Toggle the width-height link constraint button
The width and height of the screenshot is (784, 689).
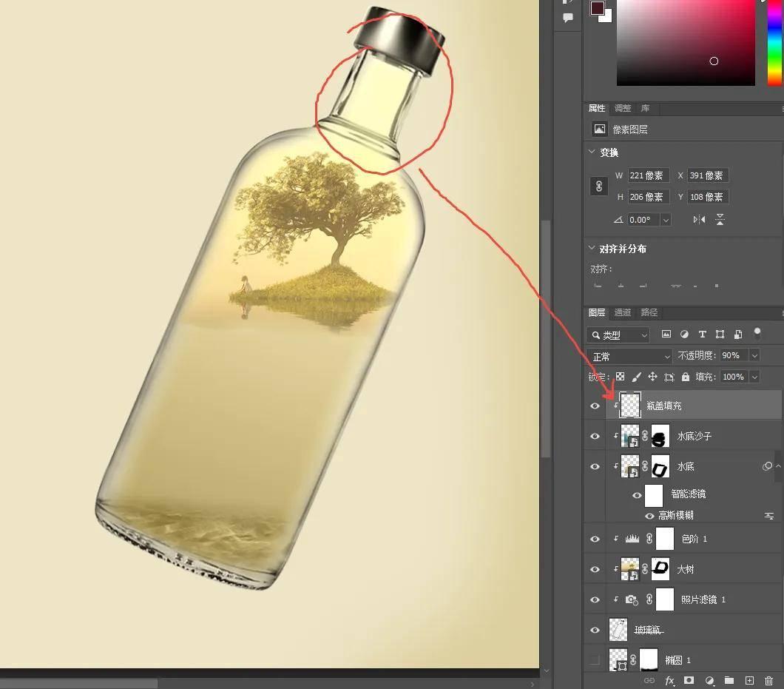(x=599, y=186)
